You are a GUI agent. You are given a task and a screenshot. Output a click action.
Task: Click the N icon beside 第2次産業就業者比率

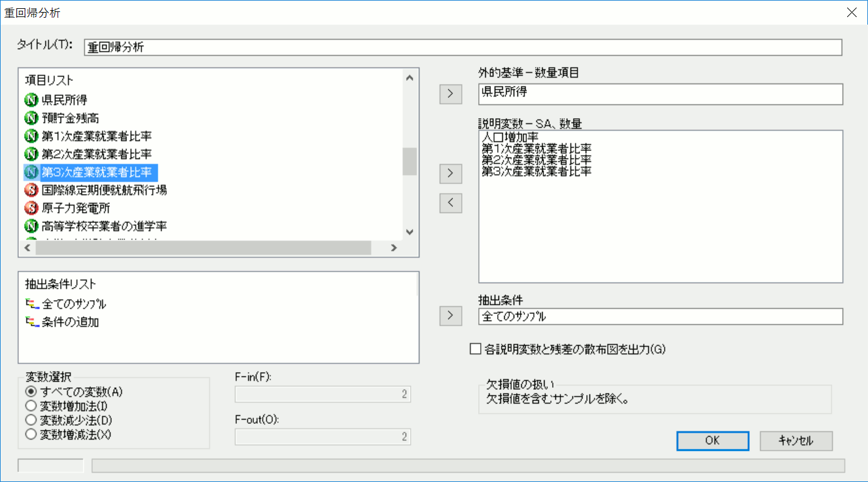tap(31, 154)
